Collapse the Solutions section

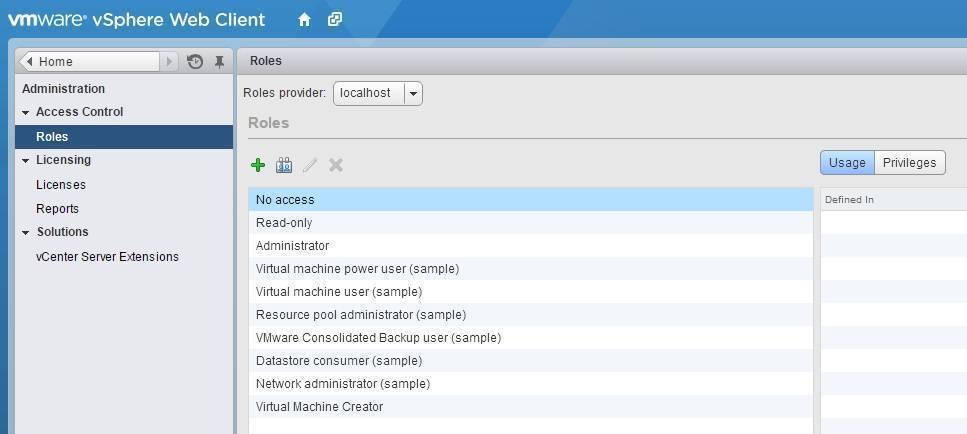(25, 233)
